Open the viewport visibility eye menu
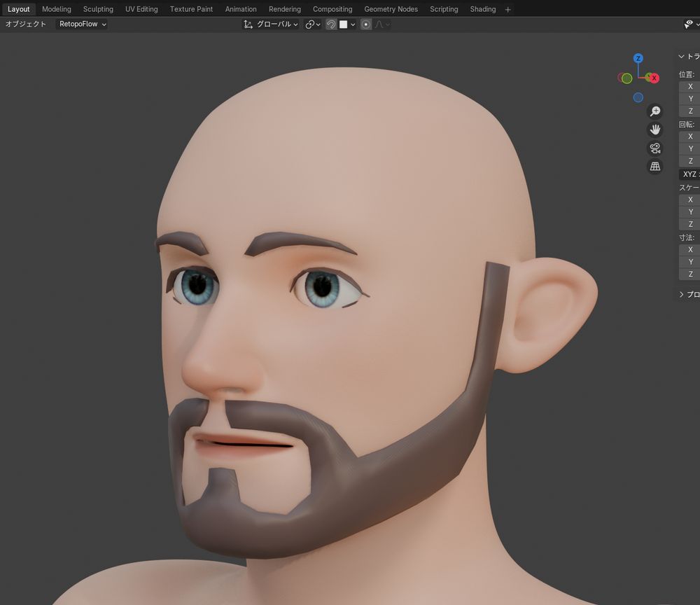The image size is (700, 605). (x=691, y=24)
